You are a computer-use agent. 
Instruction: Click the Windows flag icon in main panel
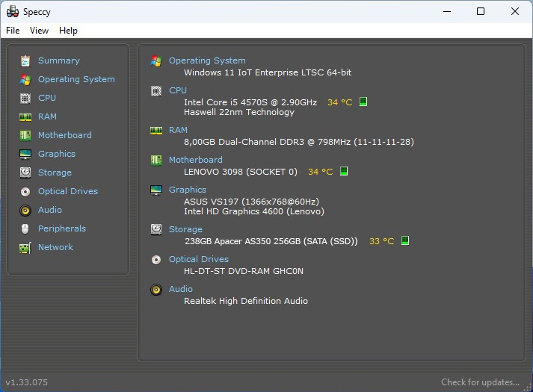156,60
